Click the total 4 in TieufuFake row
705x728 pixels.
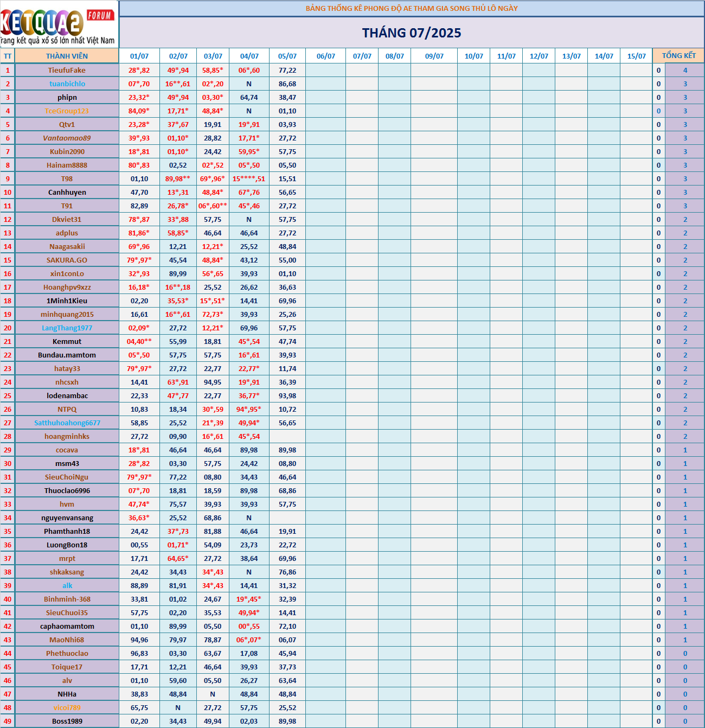tap(685, 70)
